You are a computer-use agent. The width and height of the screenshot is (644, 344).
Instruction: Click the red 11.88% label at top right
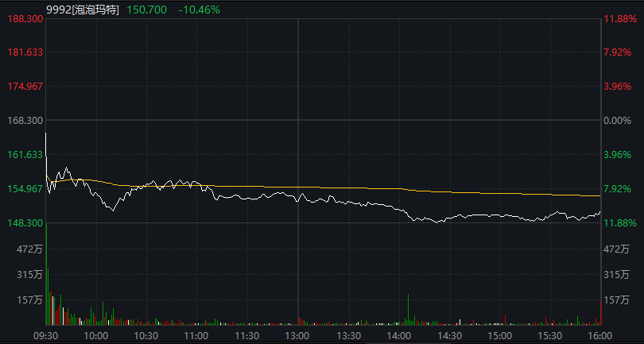pos(620,18)
